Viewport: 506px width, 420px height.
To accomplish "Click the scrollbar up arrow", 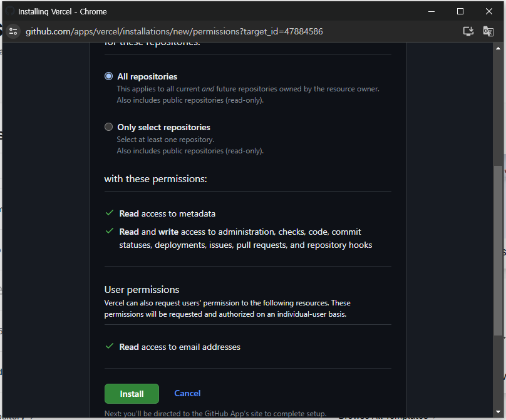I will coord(498,48).
